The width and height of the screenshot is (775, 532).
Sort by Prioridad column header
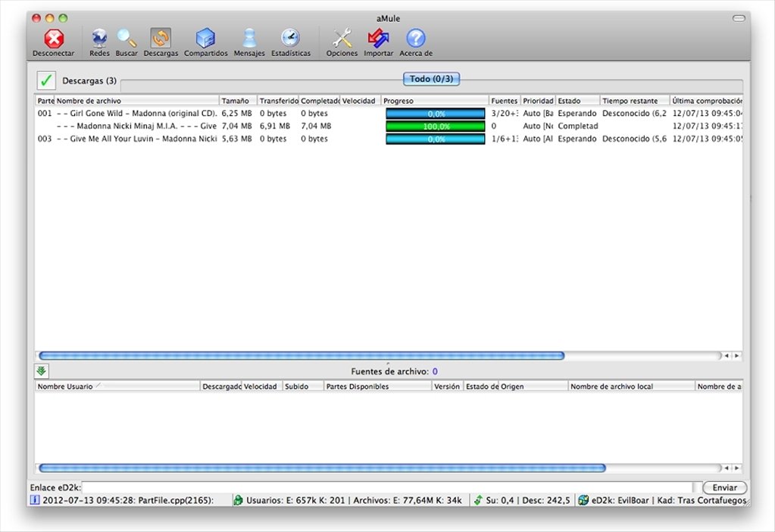(538, 100)
